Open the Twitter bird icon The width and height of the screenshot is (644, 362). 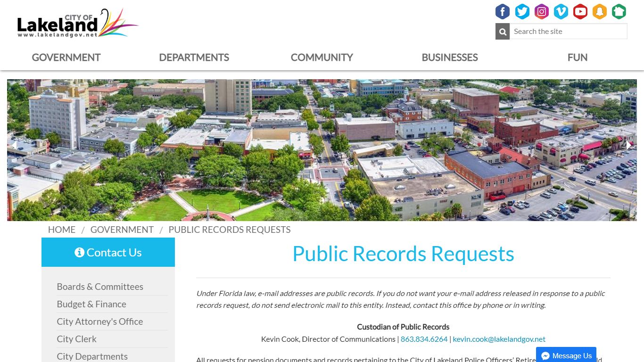pyautogui.click(x=522, y=11)
